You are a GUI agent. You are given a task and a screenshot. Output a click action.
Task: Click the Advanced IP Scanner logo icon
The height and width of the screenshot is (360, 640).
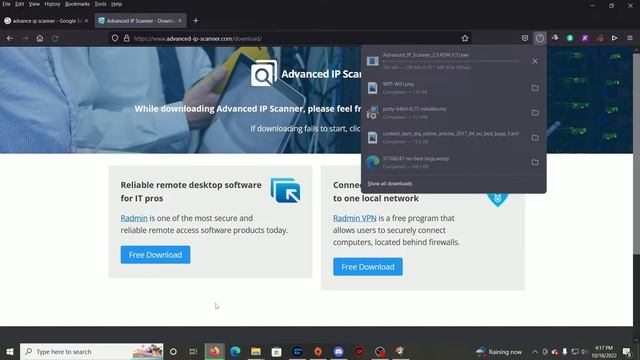point(264,73)
